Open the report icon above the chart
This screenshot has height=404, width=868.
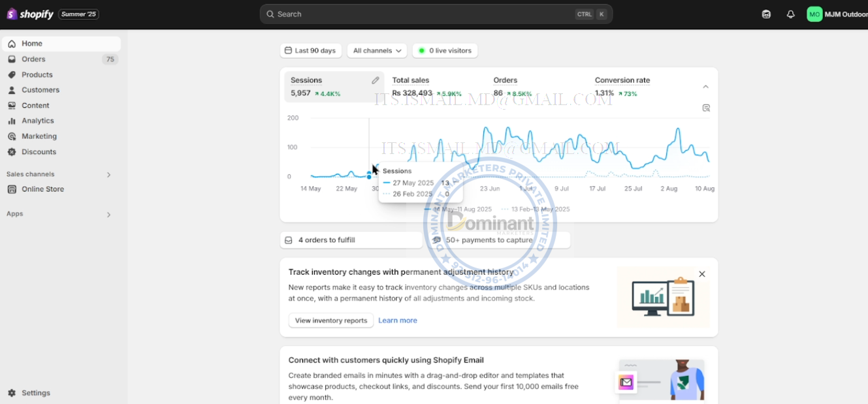(706, 108)
